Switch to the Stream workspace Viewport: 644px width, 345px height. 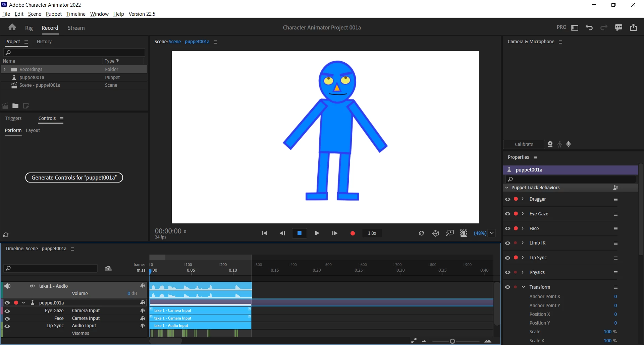[x=76, y=28]
